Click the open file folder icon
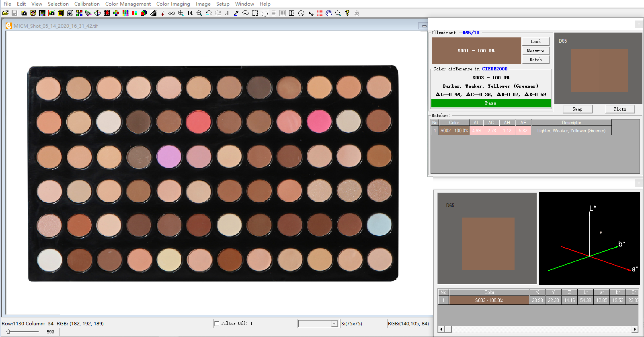The width and height of the screenshot is (644, 337). point(5,13)
